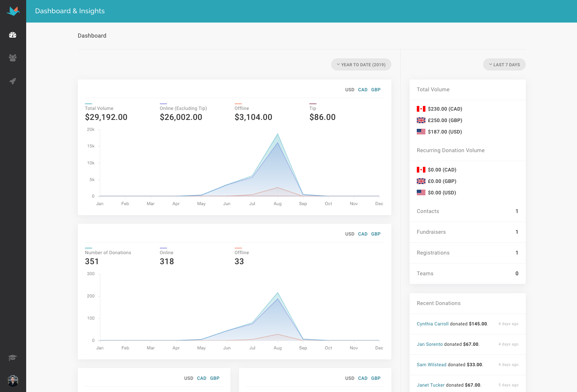The width and height of the screenshot is (577, 392).
Task: Switch Total Volume chart to GBP
Action: click(376, 90)
